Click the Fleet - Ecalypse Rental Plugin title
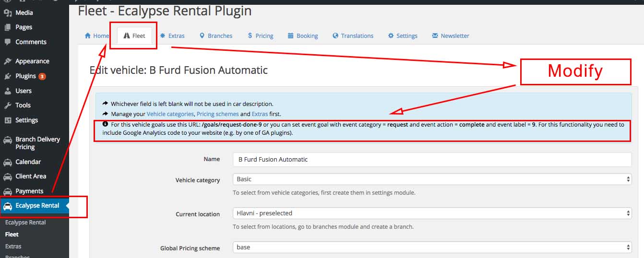 click(x=165, y=11)
